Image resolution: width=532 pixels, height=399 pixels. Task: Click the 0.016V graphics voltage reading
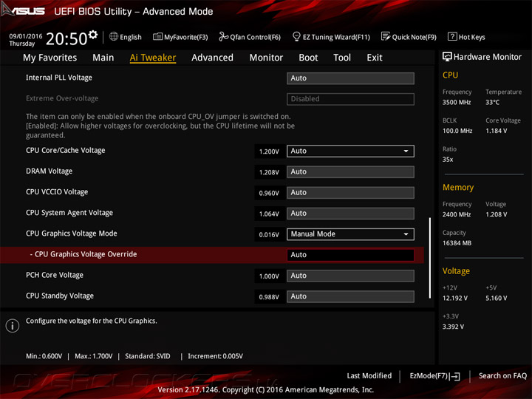[269, 235]
